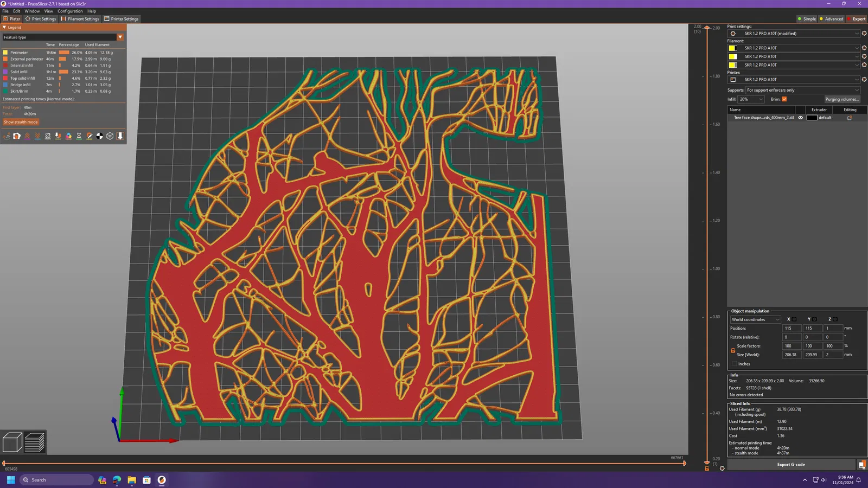
Task: Switch to Filament Settings tab
Action: pos(80,19)
